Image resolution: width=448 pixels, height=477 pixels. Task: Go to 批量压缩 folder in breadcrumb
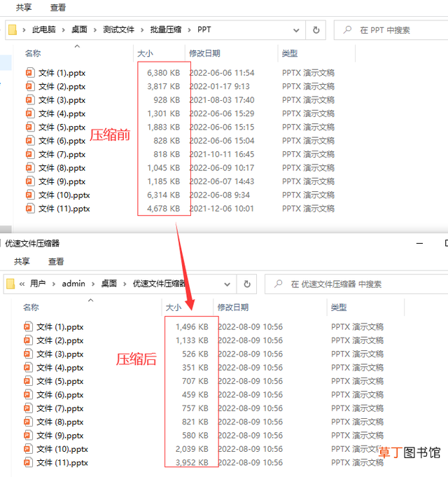[x=166, y=29]
